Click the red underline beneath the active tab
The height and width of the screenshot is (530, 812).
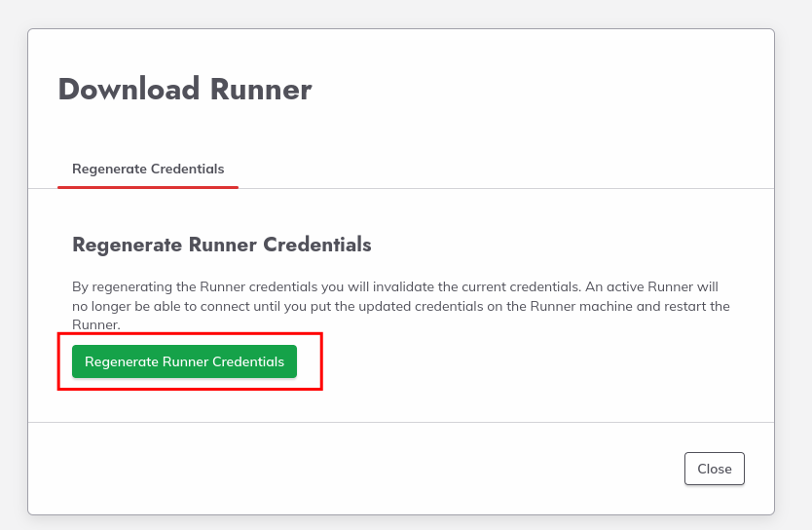coord(148,187)
